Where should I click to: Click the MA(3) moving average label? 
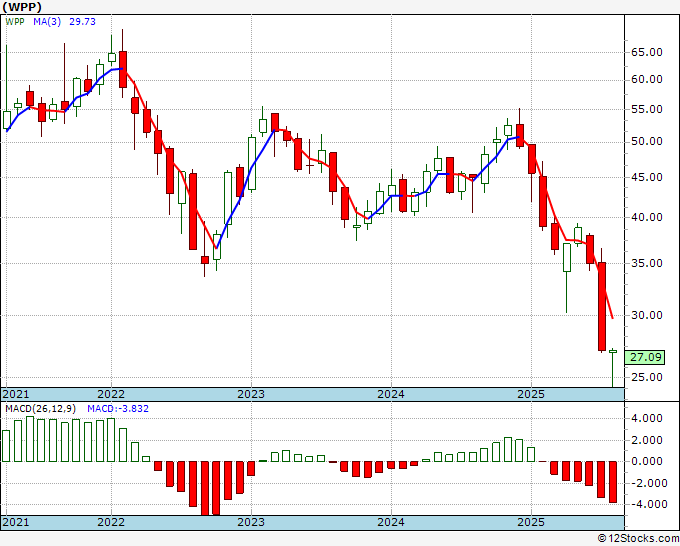(x=47, y=22)
